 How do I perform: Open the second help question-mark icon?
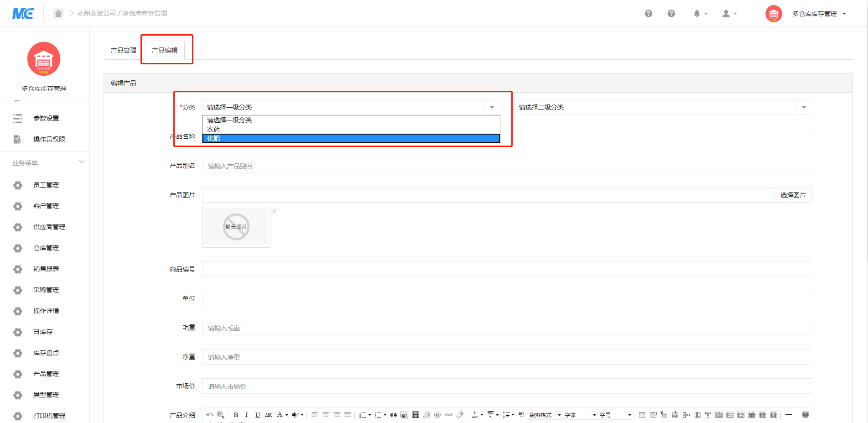(671, 14)
